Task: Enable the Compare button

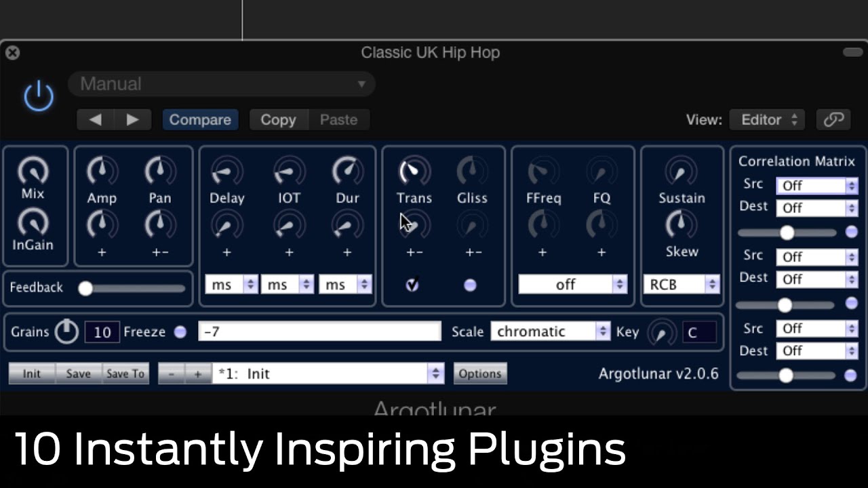Action: tap(200, 119)
